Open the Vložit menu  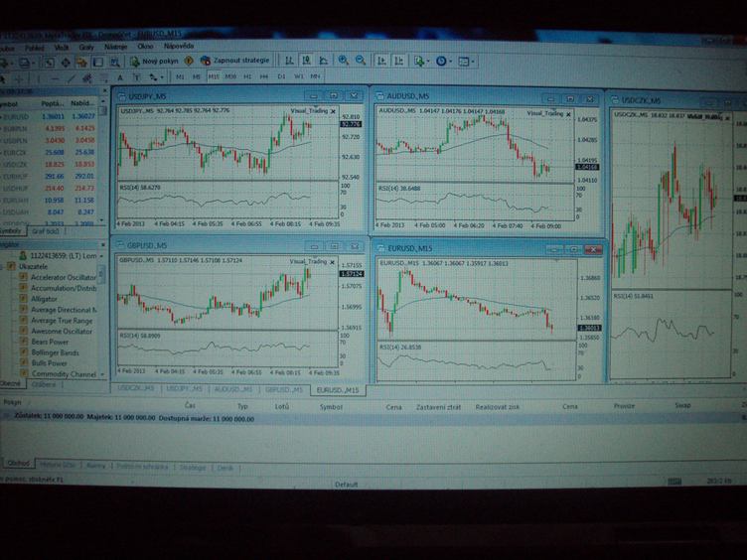61,48
